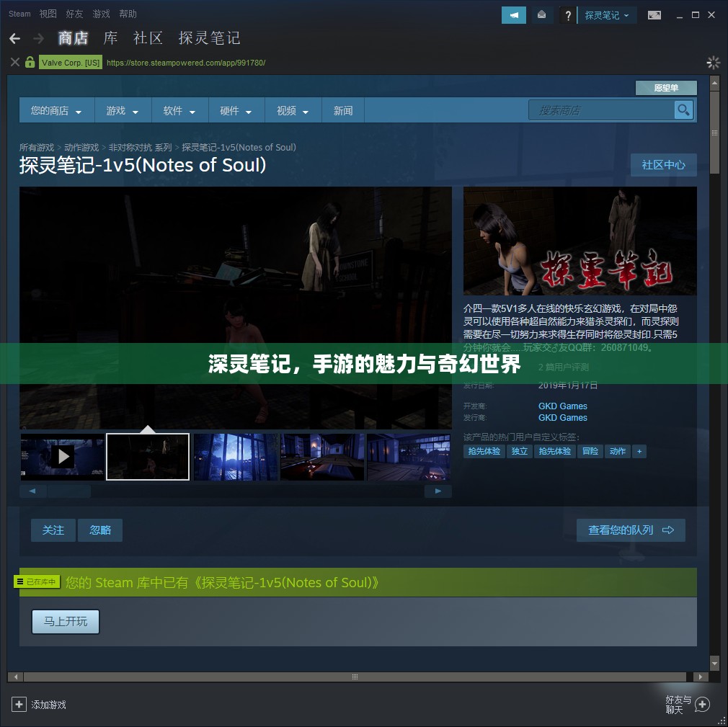Open 新闻 store tab
The height and width of the screenshot is (727, 728).
tap(343, 110)
